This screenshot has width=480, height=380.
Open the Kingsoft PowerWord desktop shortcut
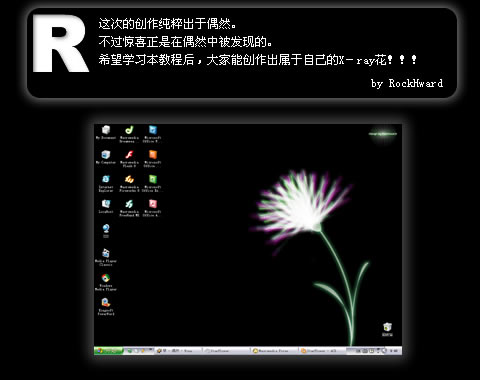[106, 307]
